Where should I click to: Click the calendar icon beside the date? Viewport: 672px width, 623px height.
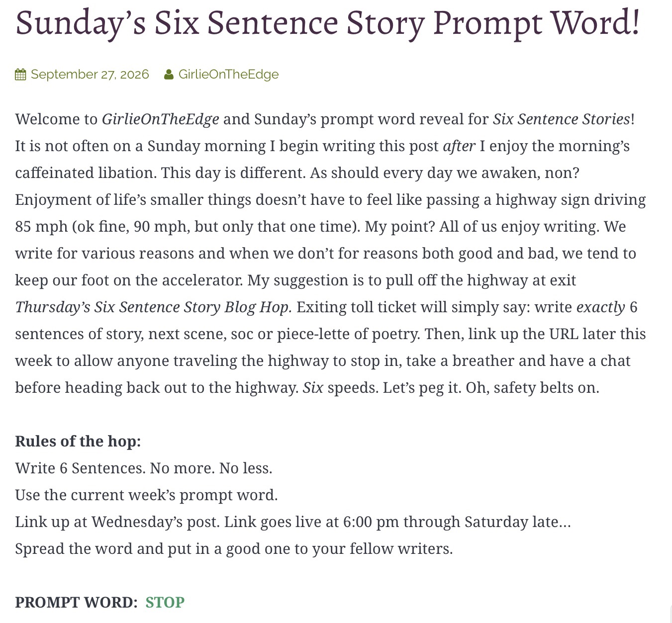[x=20, y=75]
